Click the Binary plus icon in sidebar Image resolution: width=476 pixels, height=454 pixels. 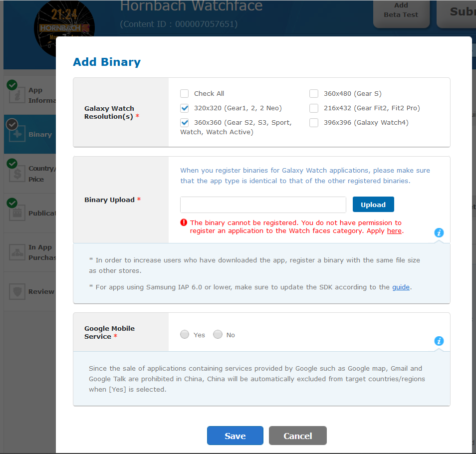click(x=17, y=135)
